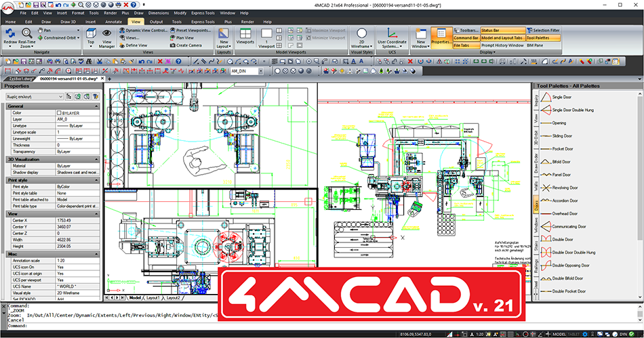Select the Revolving Door palette tool
This screenshot has width=644, height=338.
click(559, 188)
